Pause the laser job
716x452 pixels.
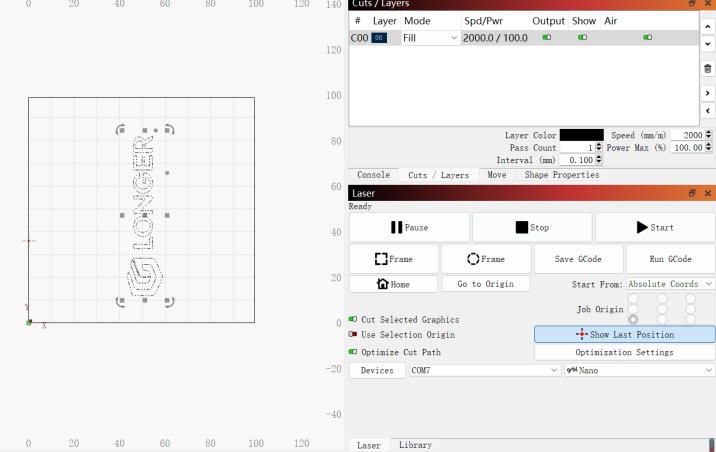coord(409,227)
